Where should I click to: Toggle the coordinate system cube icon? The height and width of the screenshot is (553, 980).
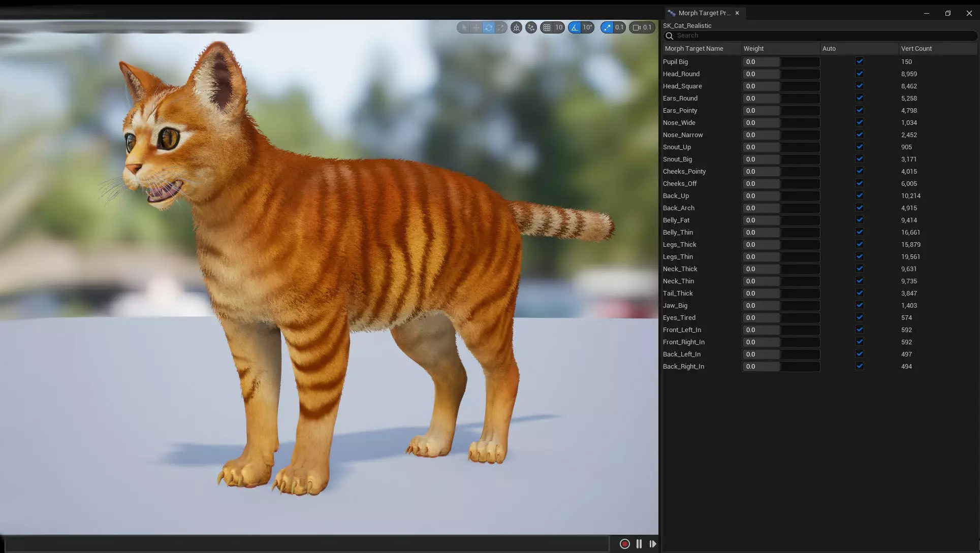click(516, 27)
